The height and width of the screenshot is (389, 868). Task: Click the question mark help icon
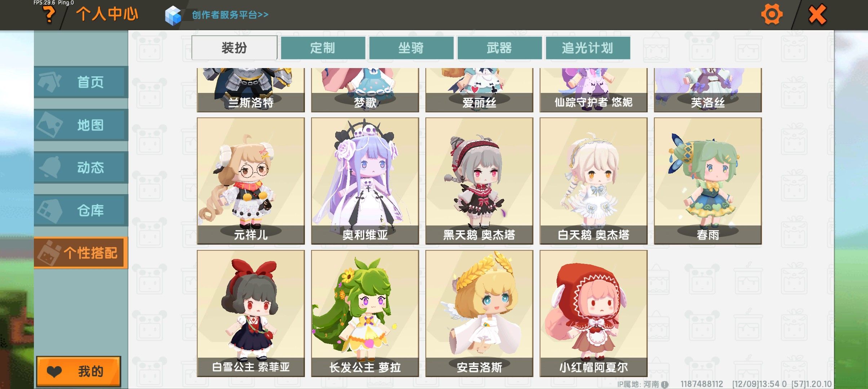[49, 15]
